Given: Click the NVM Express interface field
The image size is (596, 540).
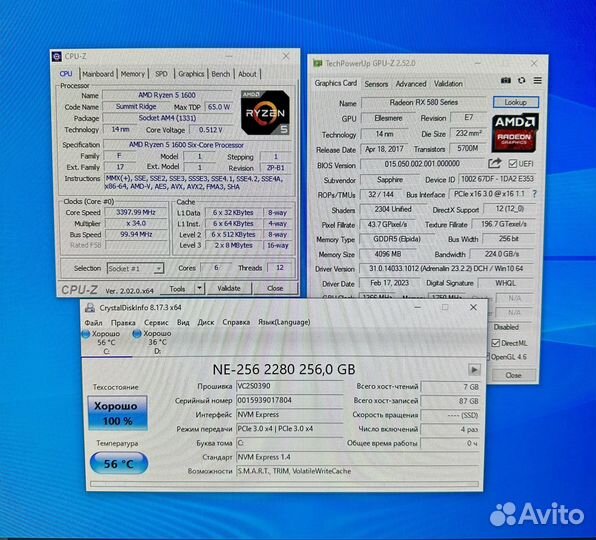Looking at the screenshot, I should click(289, 415).
